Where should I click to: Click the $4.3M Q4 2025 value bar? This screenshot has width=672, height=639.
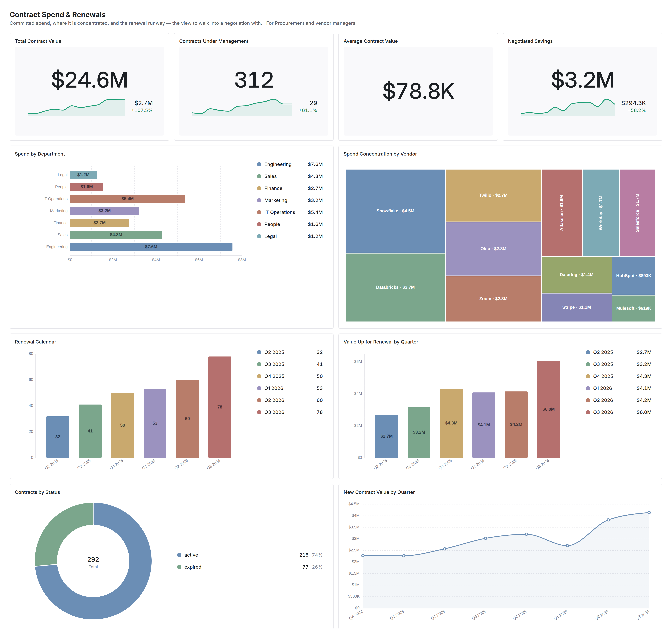[451, 423]
